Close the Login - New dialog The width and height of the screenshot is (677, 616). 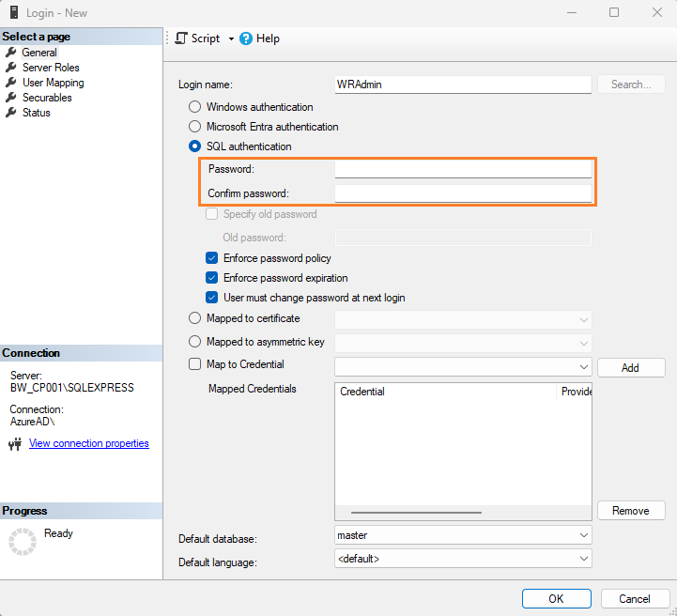pyautogui.click(x=657, y=12)
